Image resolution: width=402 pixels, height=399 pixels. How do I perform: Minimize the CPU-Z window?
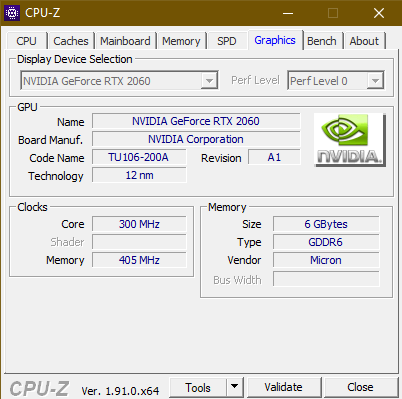click(288, 13)
